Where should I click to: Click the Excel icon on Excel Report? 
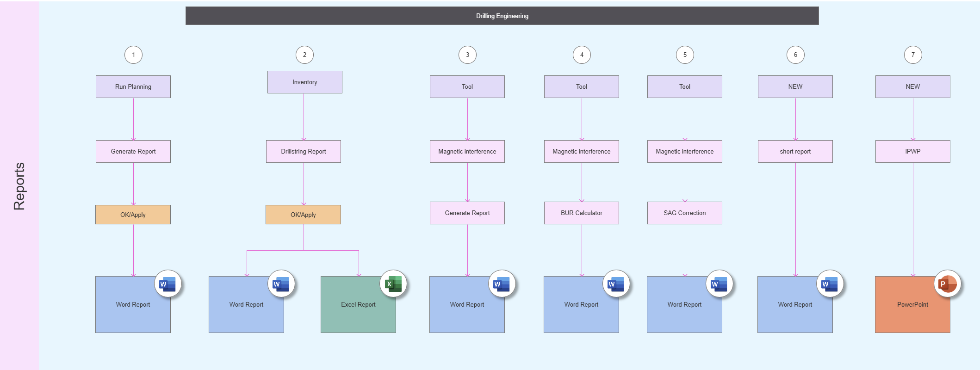pos(393,284)
